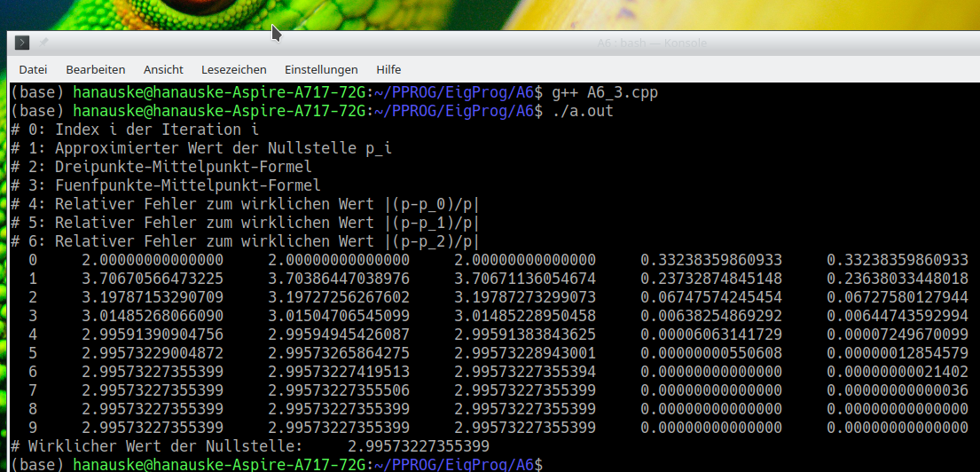980x472 pixels.
Task: Click the command './a.out'
Action: pyautogui.click(x=584, y=111)
